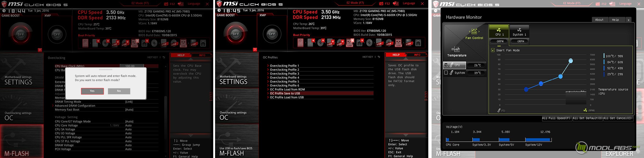Toggle the GAME BOOST knob in Overclocking screen

tap(21, 34)
